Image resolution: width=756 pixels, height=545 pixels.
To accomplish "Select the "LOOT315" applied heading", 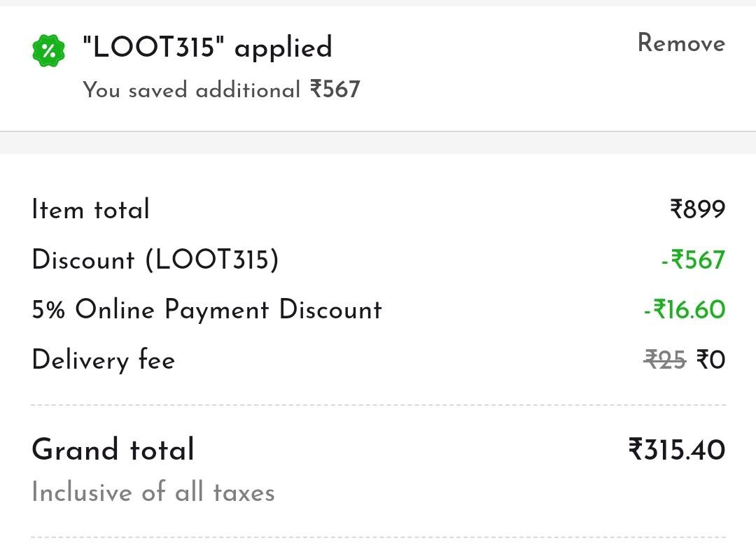I will 207,47.
